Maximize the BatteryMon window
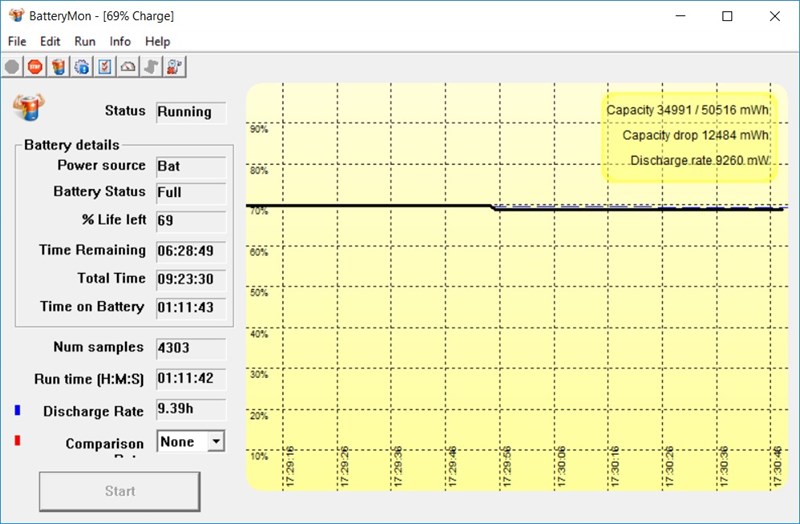The image size is (800, 524). [728, 16]
